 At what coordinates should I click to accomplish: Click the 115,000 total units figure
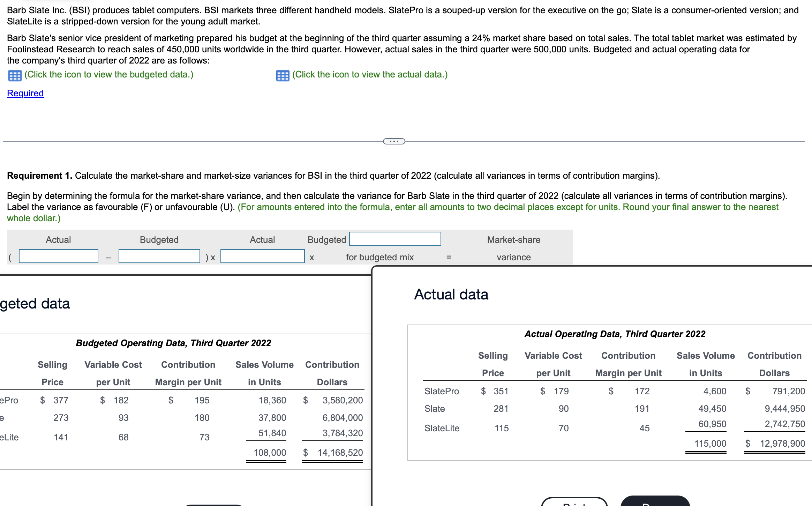(x=712, y=444)
